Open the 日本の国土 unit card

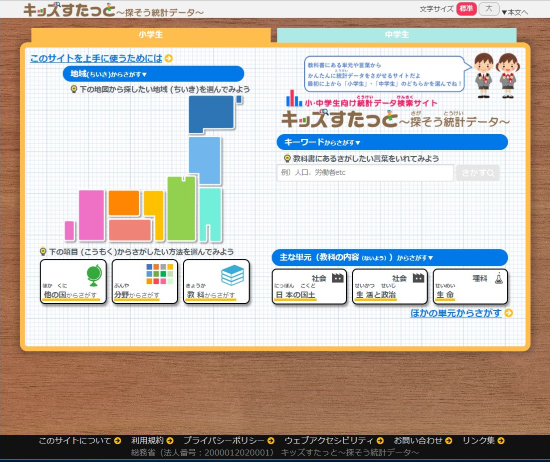(x=309, y=287)
